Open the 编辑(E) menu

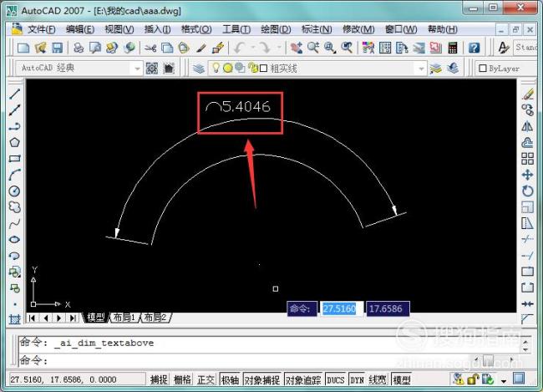coord(80,29)
